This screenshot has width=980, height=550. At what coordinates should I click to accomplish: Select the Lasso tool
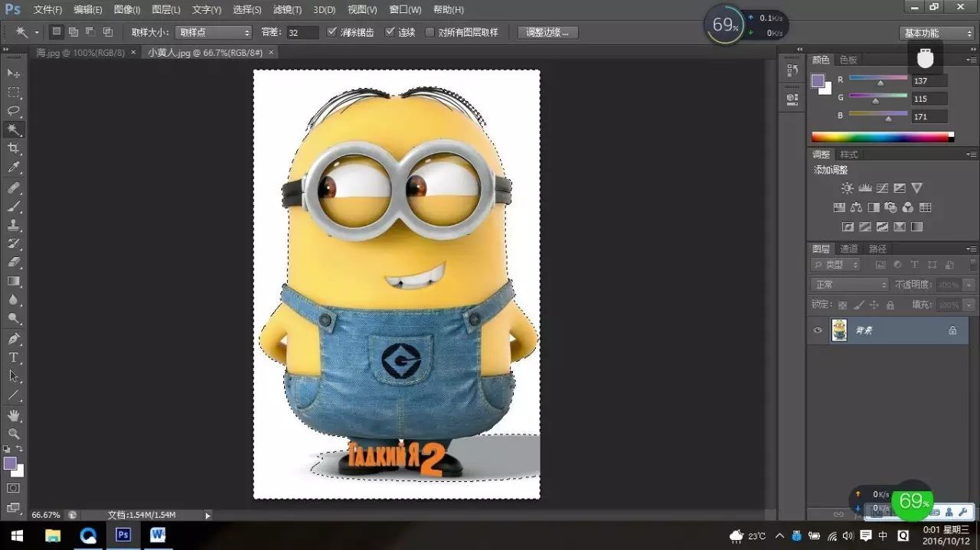click(14, 111)
